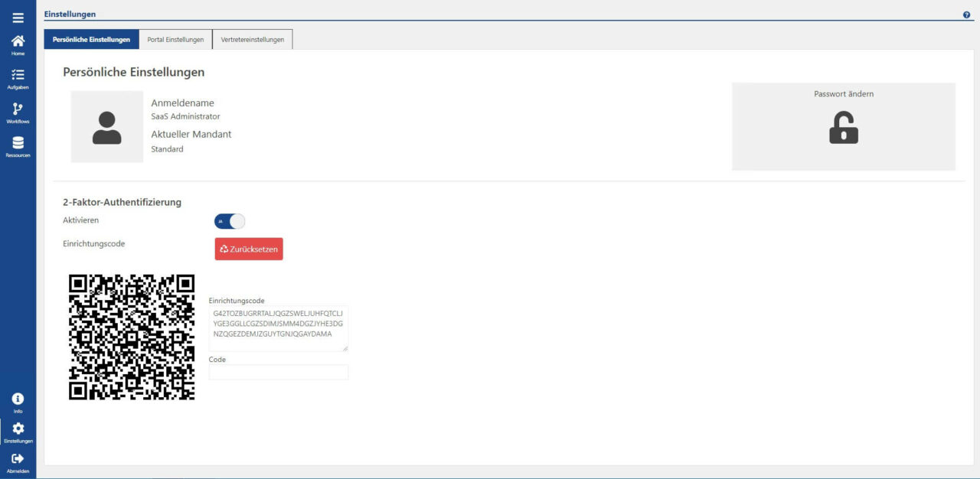Open Aufgaben from the sidebar
The width and height of the screenshot is (980, 479).
tap(18, 76)
